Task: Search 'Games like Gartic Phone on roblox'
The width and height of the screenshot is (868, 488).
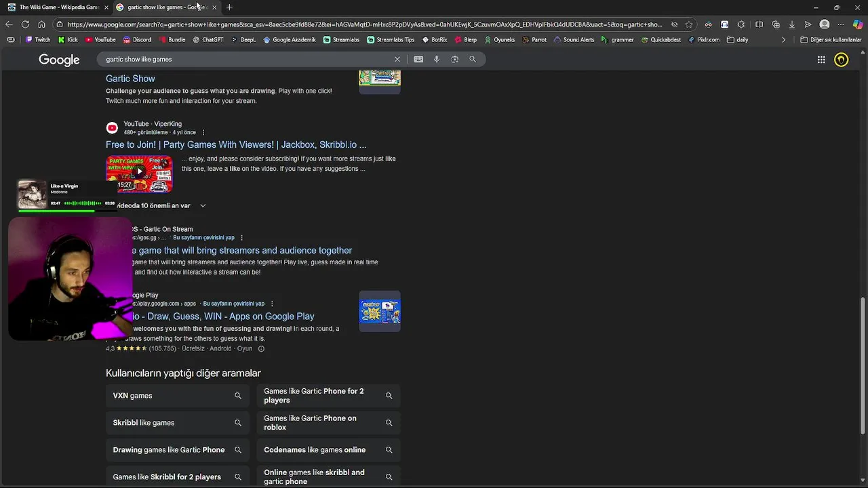Action: click(328, 423)
